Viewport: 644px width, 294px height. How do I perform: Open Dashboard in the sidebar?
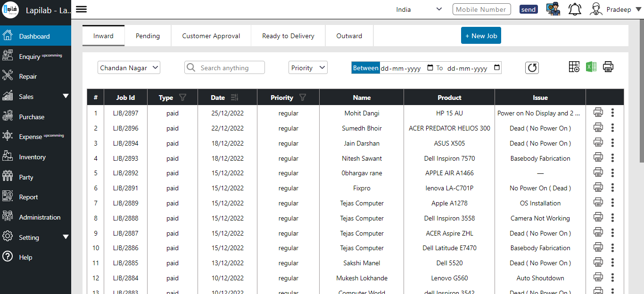point(35,36)
